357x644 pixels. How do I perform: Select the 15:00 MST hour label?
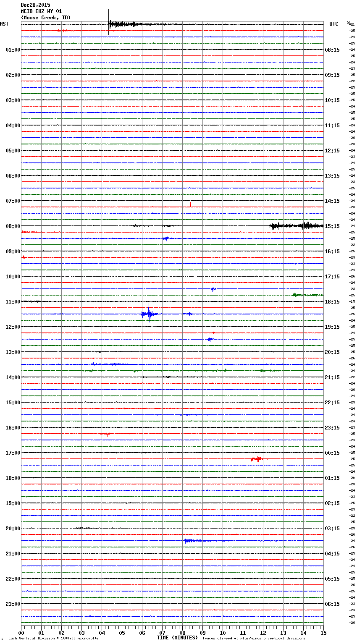coord(13,402)
